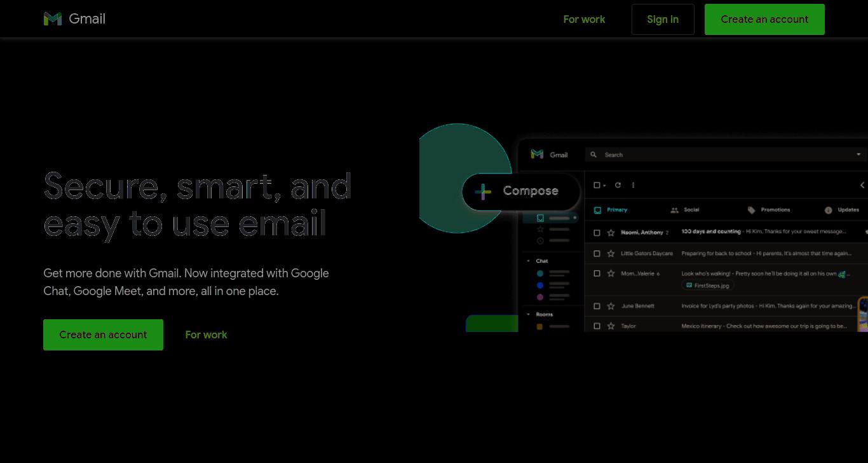Click the sender name 'June Bennett'
Screen dimensions: 868x463
click(638, 306)
